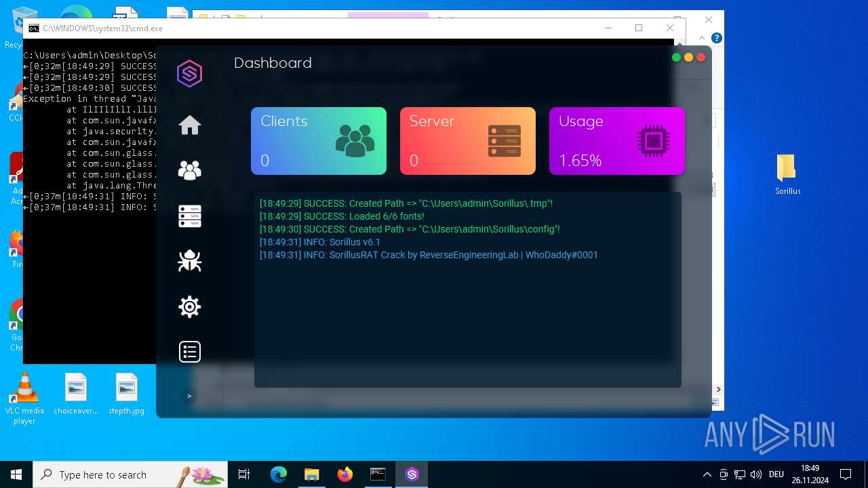The height and width of the screenshot is (488, 868).
Task: Click the Sorillus logo in sidebar
Action: [189, 73]
